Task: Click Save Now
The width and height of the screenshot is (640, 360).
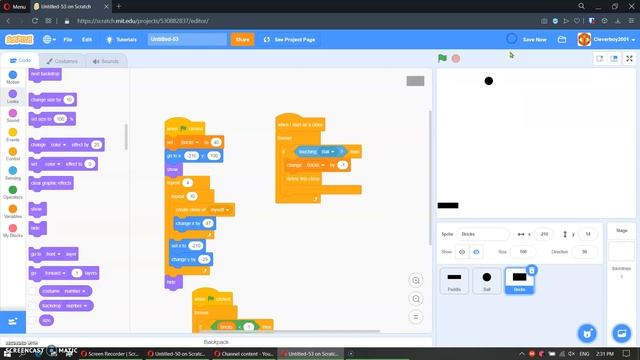Action: click(534, 40)
